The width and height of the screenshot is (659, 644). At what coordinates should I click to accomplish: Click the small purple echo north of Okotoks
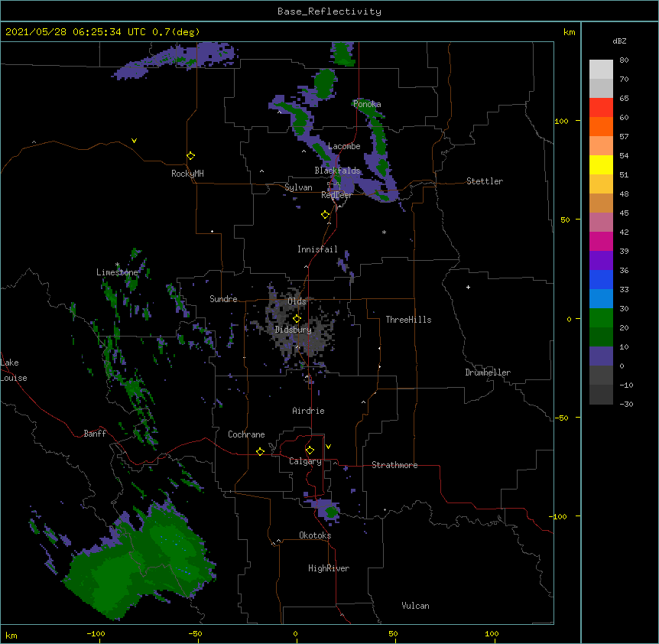pyautogui.click(x=326, y=510)
